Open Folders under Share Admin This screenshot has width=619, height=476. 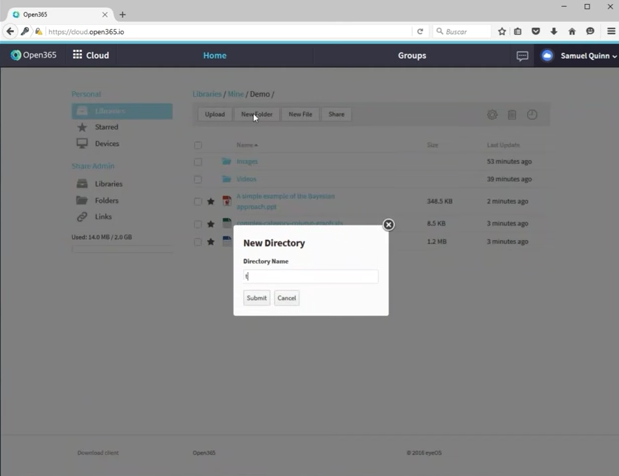[106, 201]
